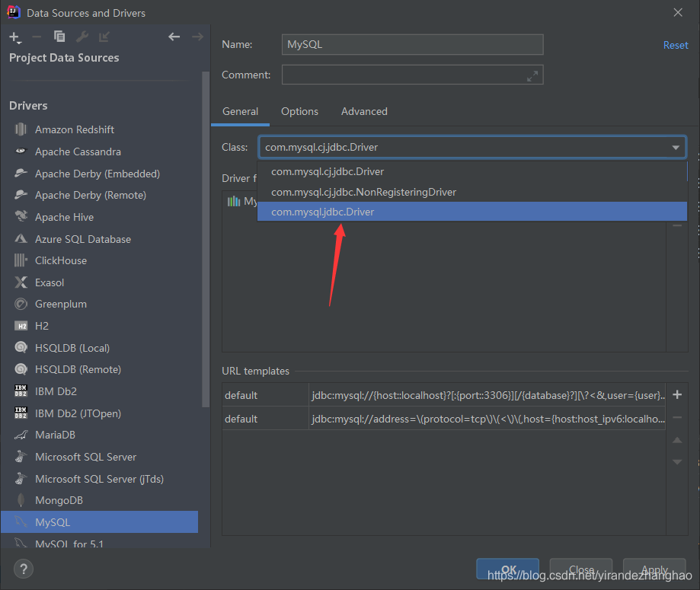Click the H2 driver icon

(21, 326)
